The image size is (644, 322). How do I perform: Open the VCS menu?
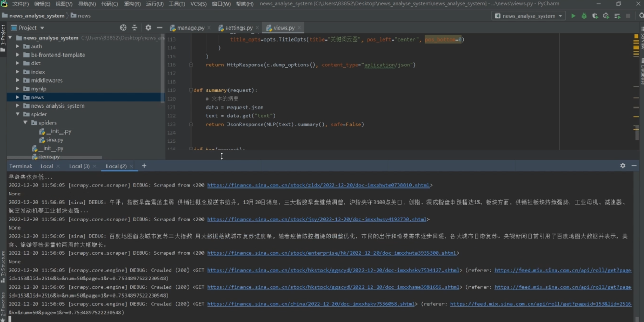click(198, 4)
